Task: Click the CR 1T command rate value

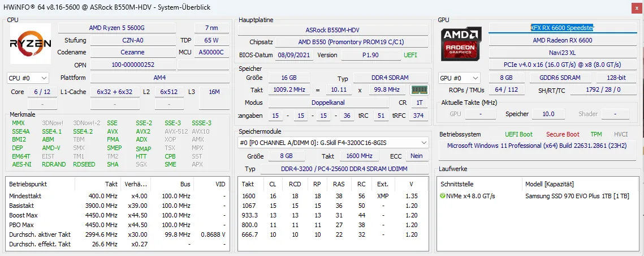Action: pos(419,103)
